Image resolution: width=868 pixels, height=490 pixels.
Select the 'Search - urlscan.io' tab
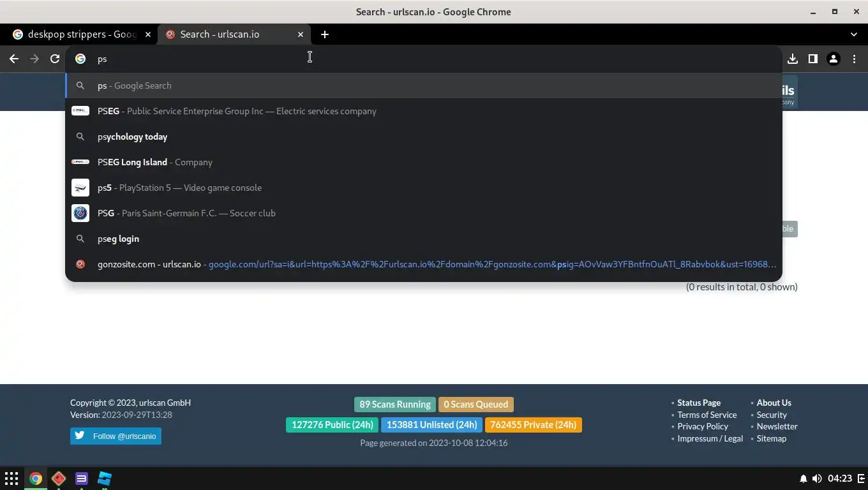click(234, 34)
